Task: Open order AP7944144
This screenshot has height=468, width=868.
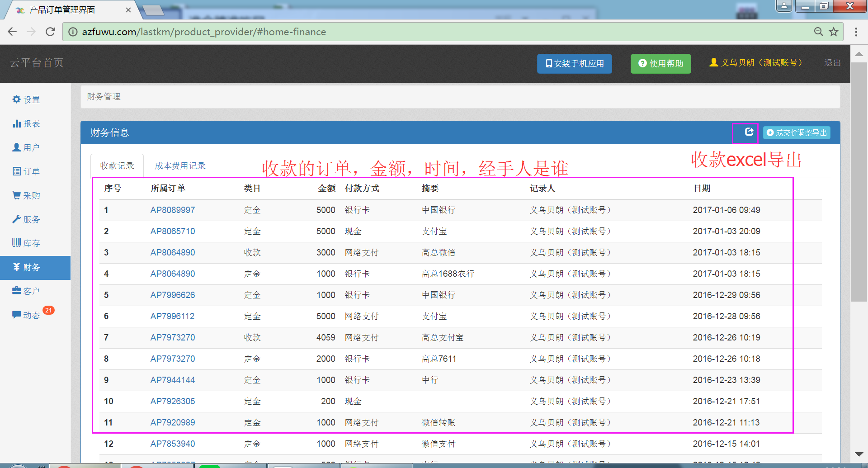Action: click(x=173, y=380)
